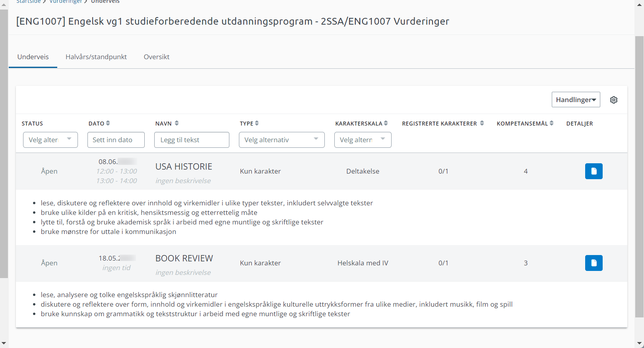Sort by REGISTRERTE KARAKTERER column arrows
644x348 pixels.
coord(482,123)
